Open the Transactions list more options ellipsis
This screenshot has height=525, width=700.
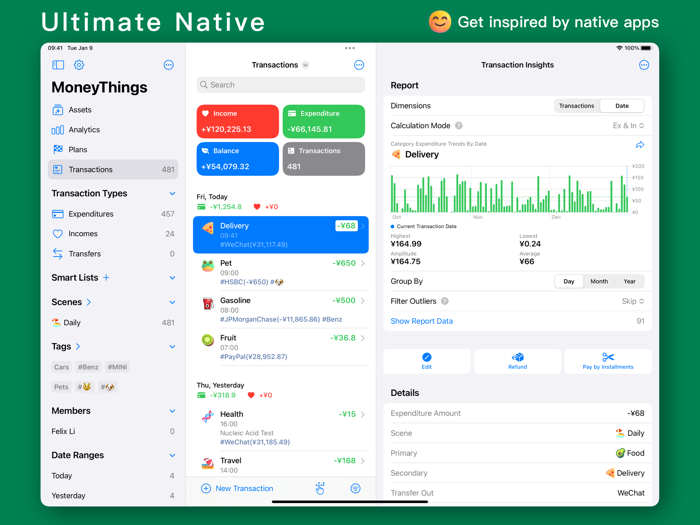[359, 65]
